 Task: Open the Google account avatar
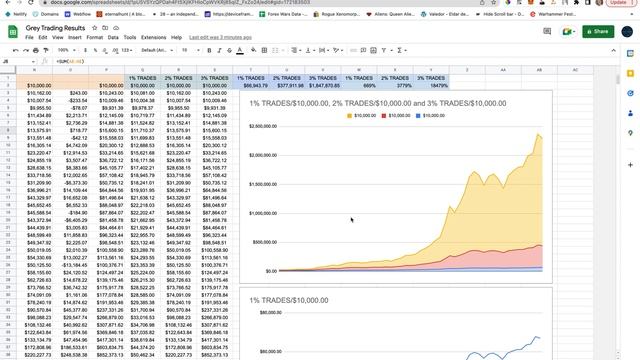[627, 31]
